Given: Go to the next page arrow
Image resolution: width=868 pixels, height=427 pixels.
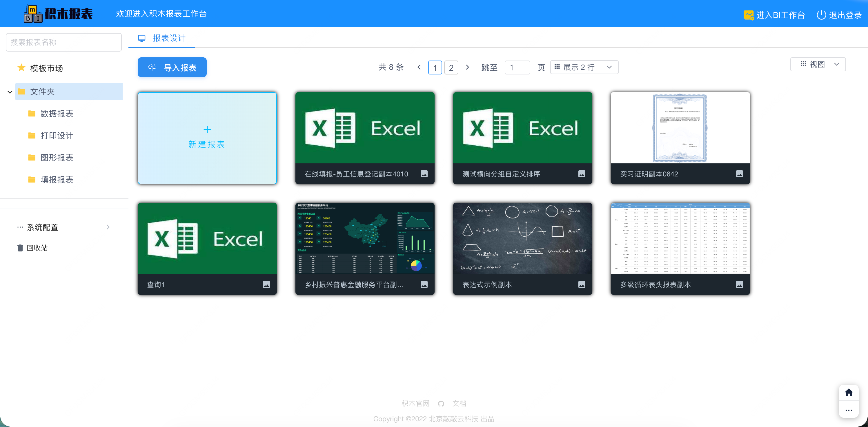Looking at the screenshot, I should pos(467,67).
